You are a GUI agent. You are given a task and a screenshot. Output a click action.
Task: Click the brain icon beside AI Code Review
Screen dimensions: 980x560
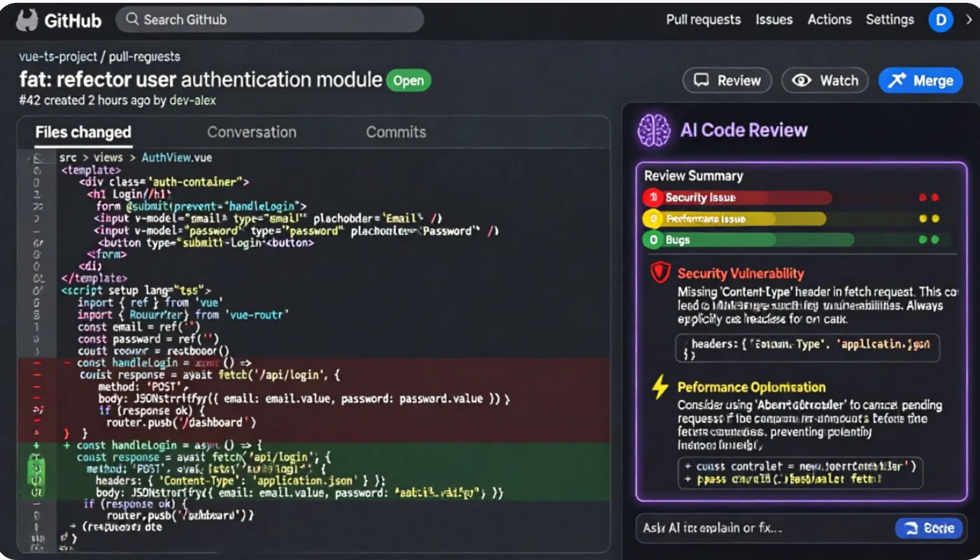coord(654,130)
